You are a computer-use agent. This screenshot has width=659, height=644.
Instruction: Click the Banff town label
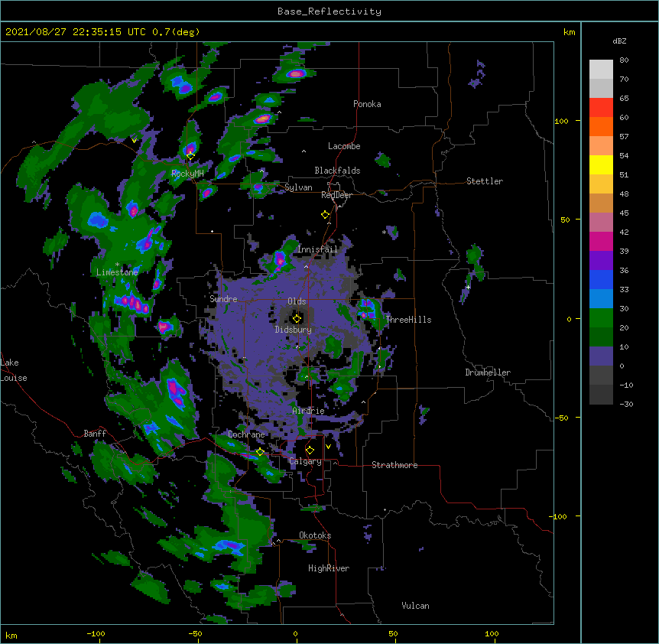[95, 434]
